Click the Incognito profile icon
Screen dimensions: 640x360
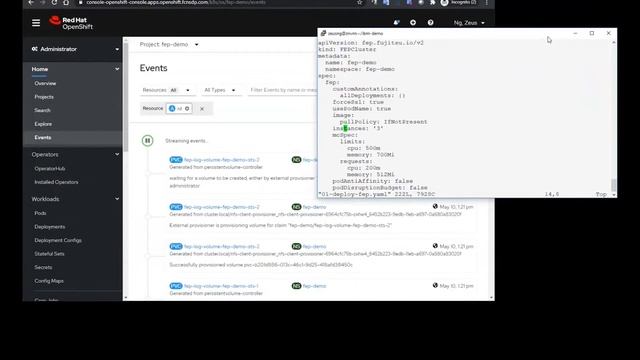click(444, 2)
